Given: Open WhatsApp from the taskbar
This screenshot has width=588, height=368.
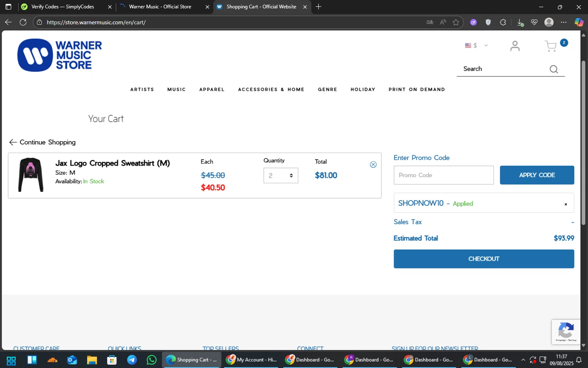Looking at the screenshot, I should [152, 360].
